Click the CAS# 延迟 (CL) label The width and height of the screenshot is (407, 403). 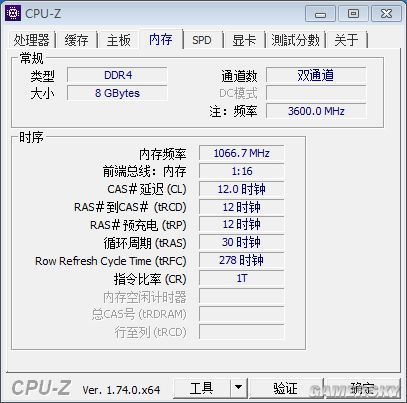[x=147, y=189]
